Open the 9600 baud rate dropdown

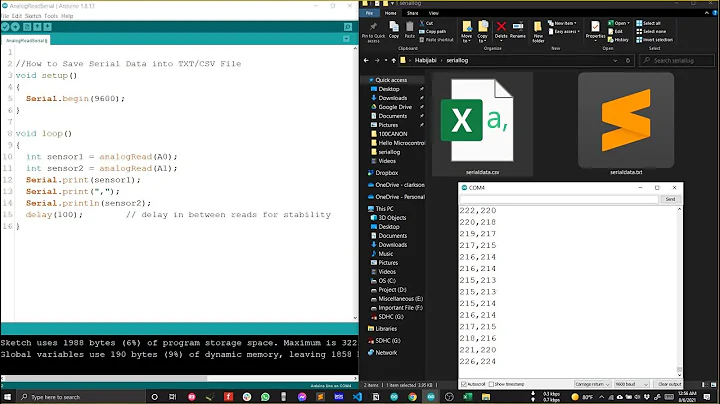631,384
